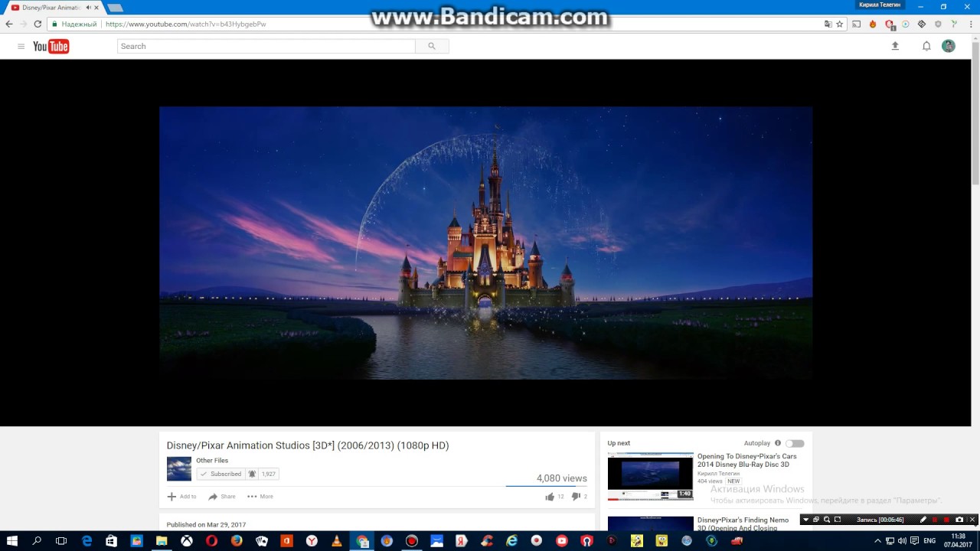This screenshot has width=980, height=551.
Task: Click the Bandicam pencil draw icon
Action: coord(923,520)
